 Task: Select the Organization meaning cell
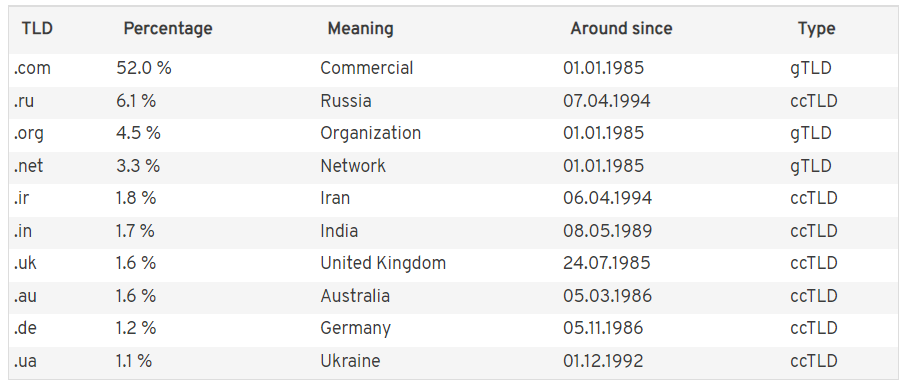[x=370, y=133]
